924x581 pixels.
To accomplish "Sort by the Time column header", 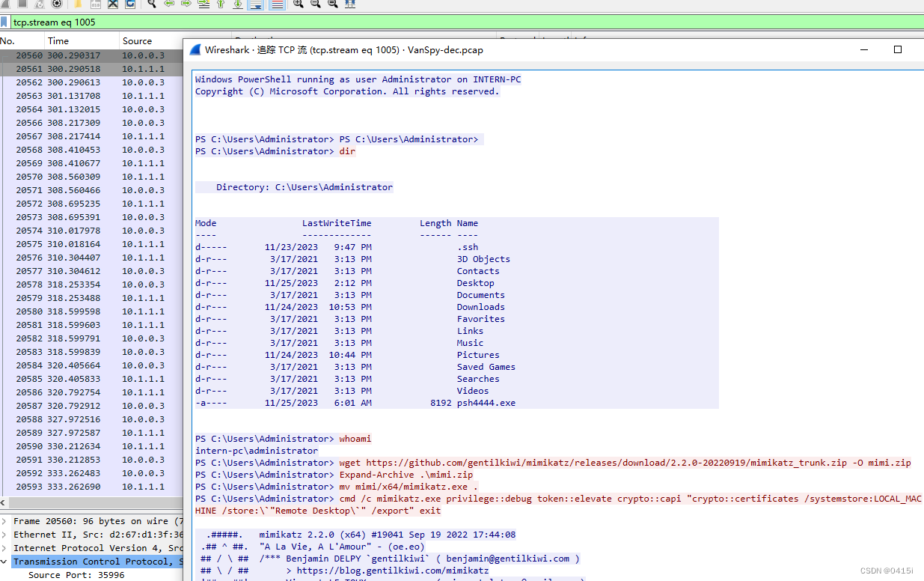I will pos(81,41).
